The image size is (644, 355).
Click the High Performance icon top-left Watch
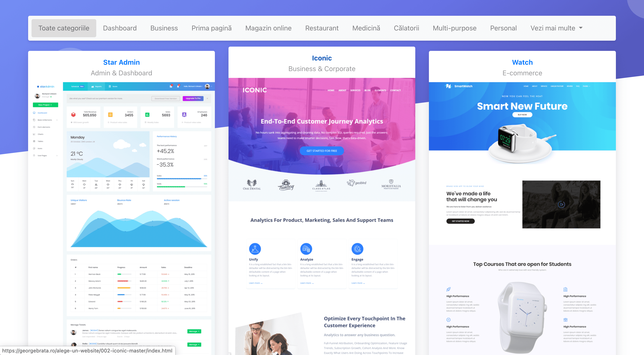pos(448,289)
